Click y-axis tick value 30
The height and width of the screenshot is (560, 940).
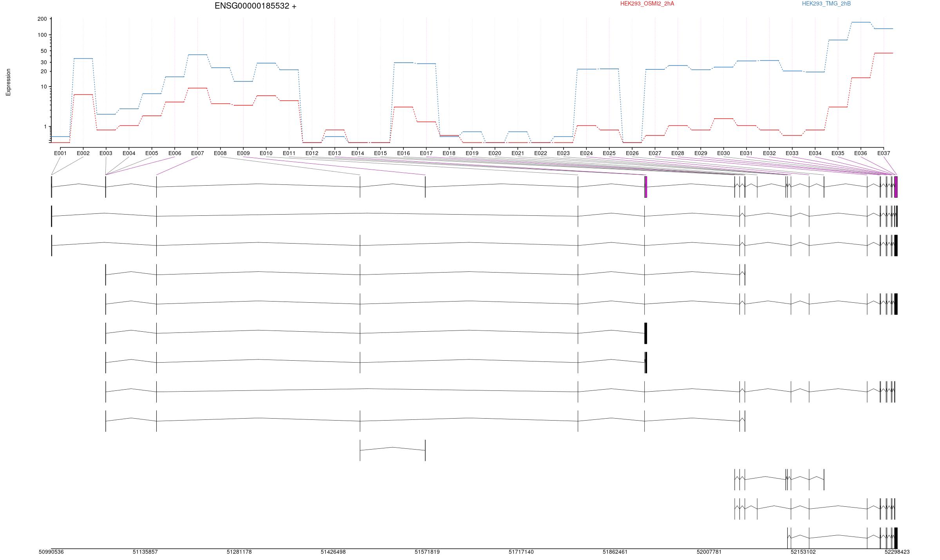click(43, 62)
